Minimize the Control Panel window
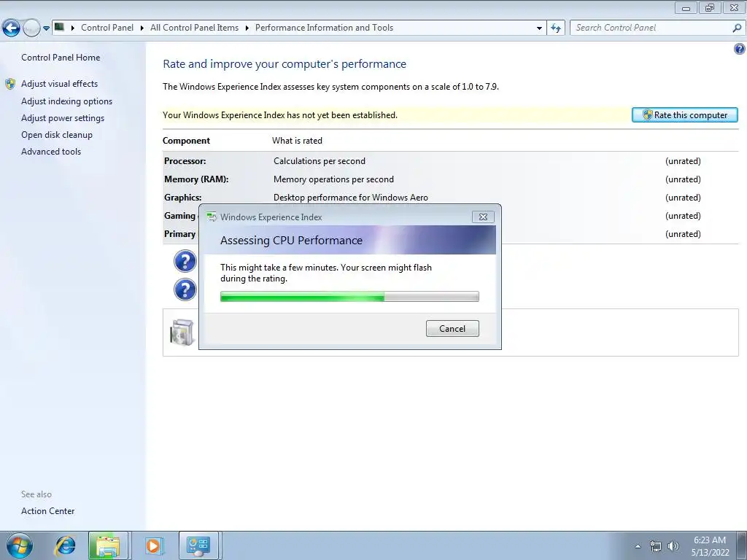 coord(686,7)
